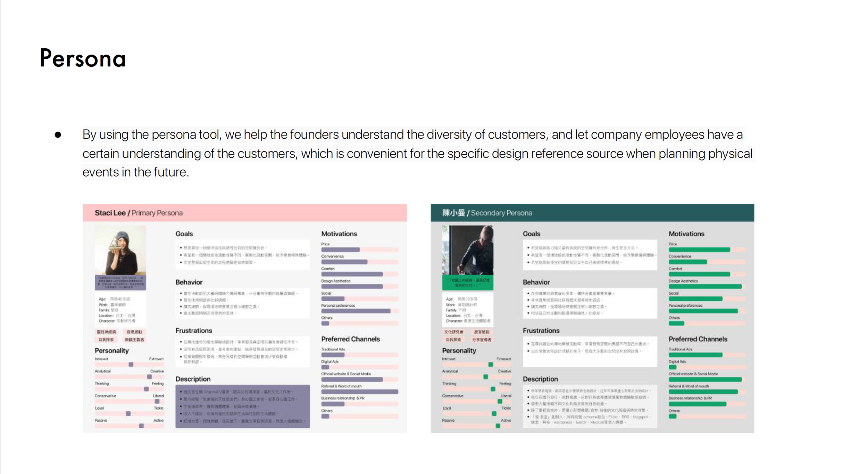The width and height of the screenshot is (868, 474).
Task: Click the green quote caption under Secondary photo
Action: [468, 283]
